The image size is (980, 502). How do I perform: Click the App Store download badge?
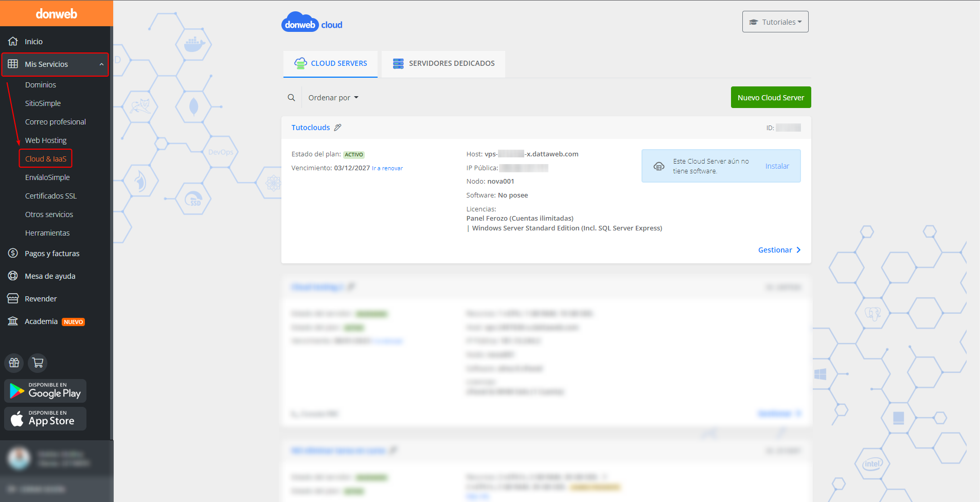click(45, 419)
